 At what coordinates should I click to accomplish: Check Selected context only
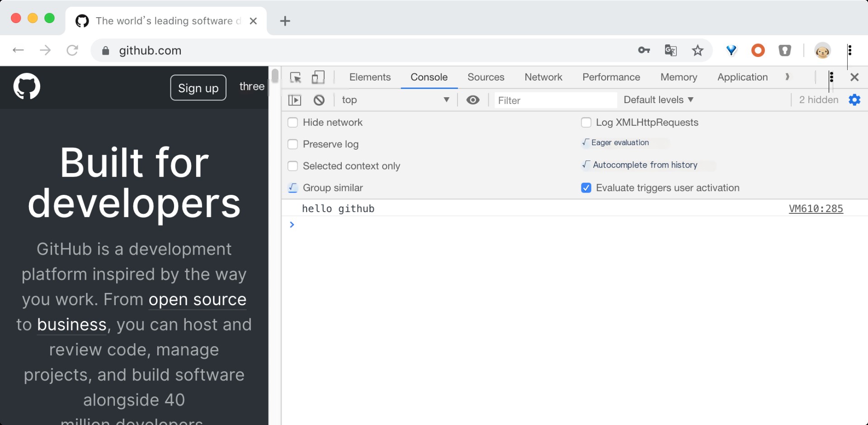tap(293, 166)
